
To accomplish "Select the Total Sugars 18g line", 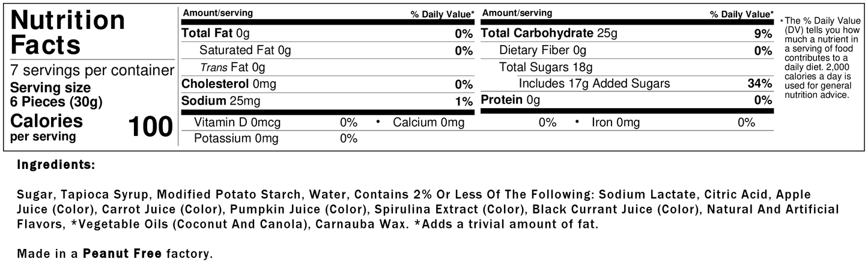I will (545, 67).
